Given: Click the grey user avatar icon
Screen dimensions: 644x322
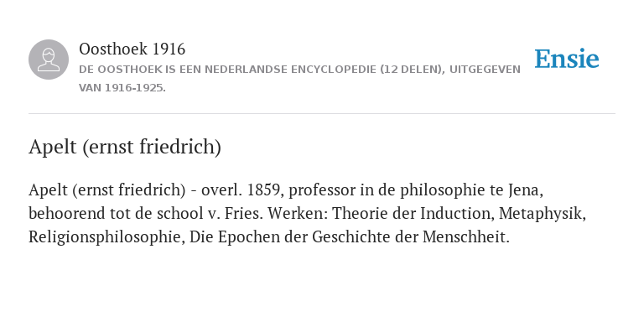Looking at the screenshot, I should pos(49,60).
